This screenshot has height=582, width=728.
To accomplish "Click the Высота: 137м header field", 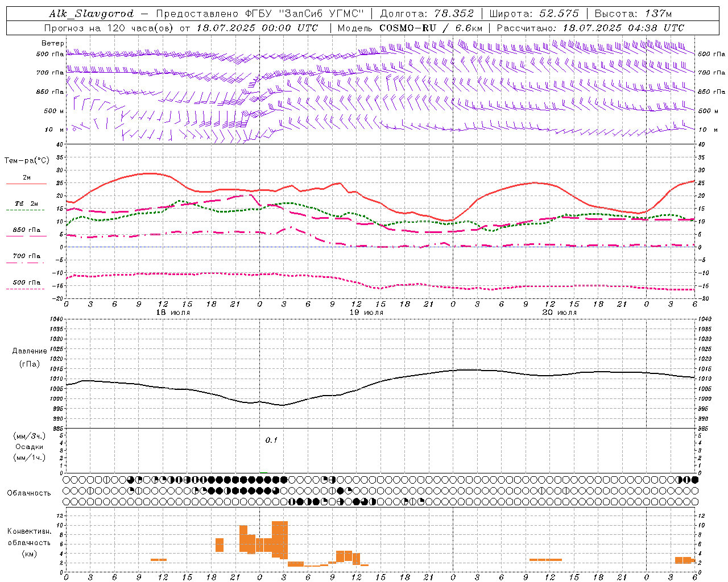I will (x=633, y=14).
